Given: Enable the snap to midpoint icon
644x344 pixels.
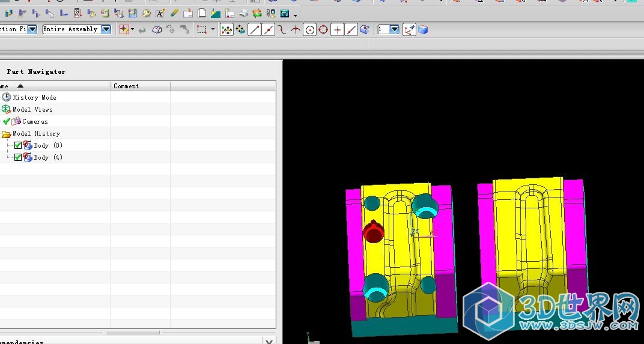Looking at the screenshot, I should [x=269, y=29].
